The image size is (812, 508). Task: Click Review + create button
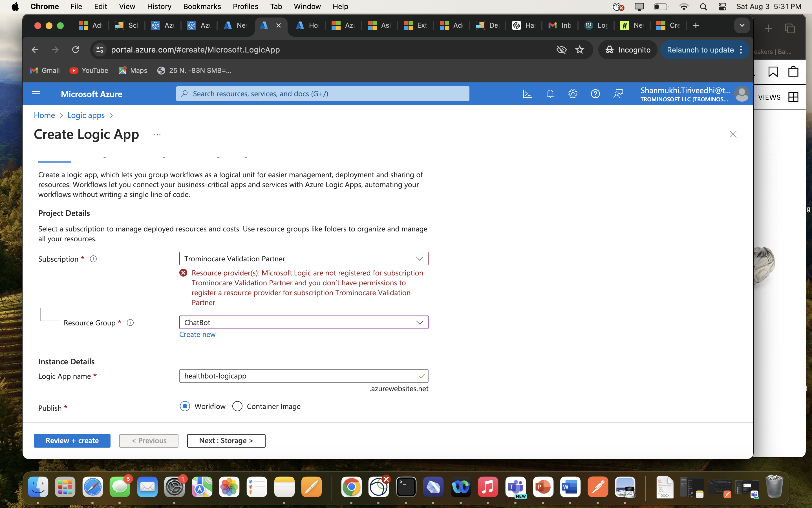click(72, 441)
